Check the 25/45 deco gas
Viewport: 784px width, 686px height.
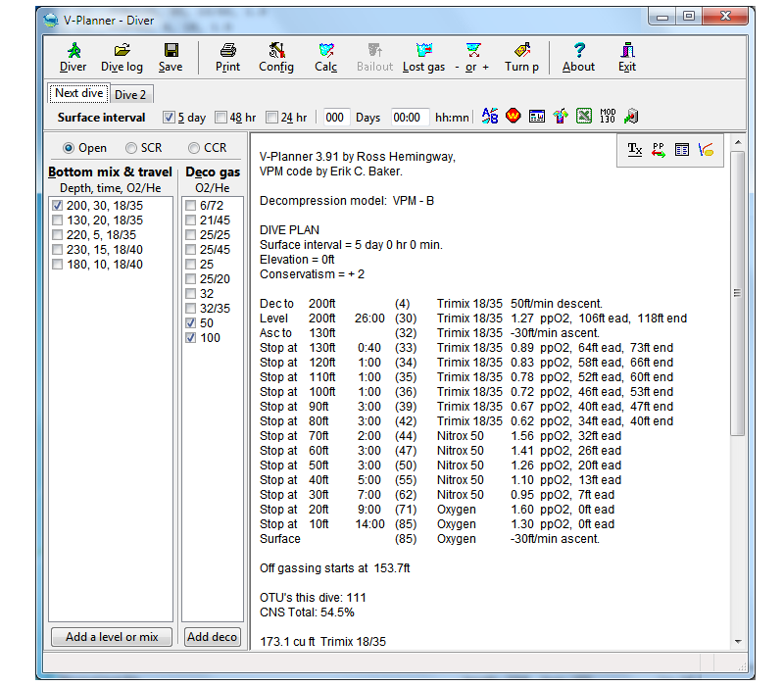[x=190, y=250]
